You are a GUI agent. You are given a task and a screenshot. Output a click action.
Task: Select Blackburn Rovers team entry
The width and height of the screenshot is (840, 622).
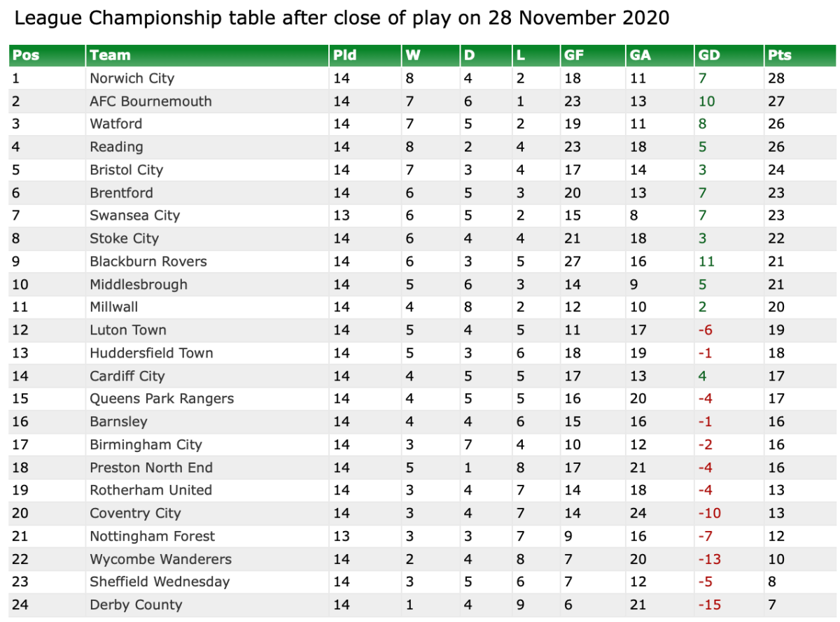148,262
